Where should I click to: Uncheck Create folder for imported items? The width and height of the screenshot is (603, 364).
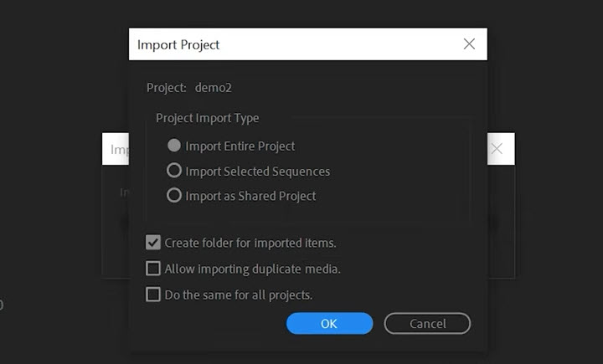tap(153, 244)
